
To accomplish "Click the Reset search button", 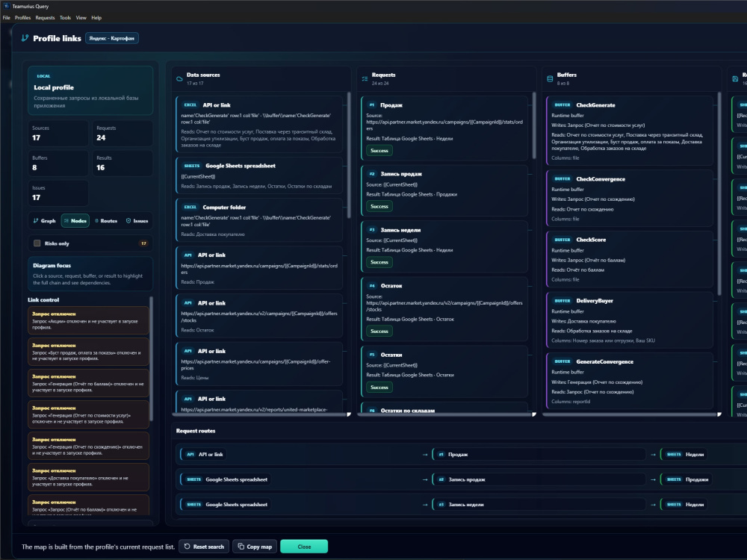I will (x=204, y=547).
